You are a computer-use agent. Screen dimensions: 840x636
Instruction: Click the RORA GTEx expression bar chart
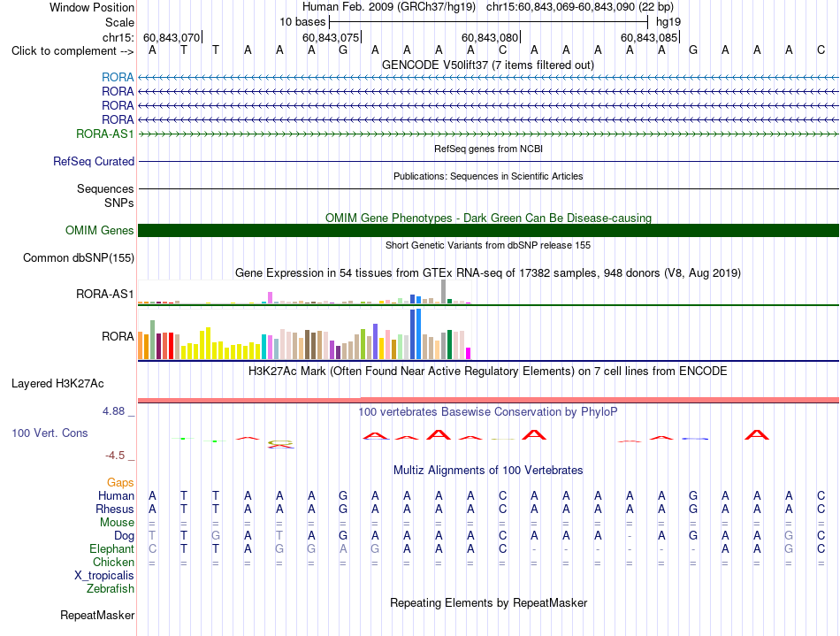pyautogui.click(x=304, y=333)
